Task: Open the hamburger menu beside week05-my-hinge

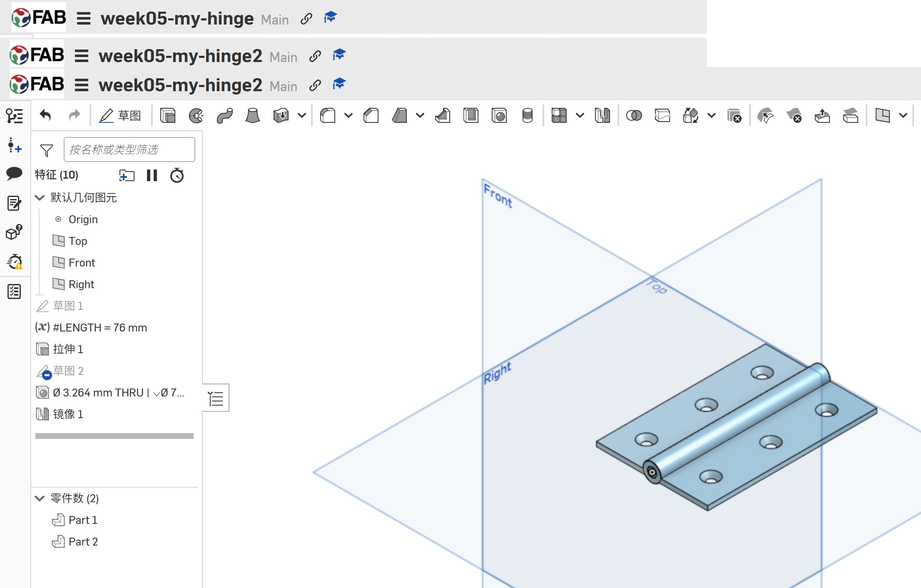Action: coord(84,19)
